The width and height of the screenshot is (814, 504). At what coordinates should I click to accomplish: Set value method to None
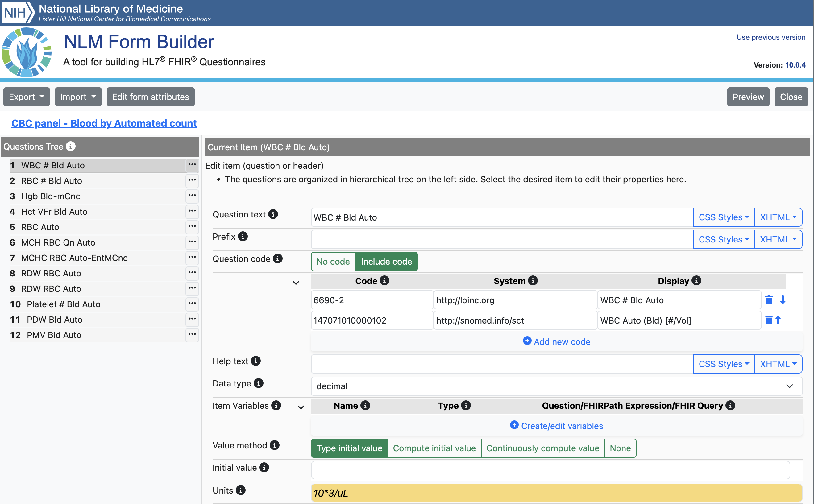click(x=620, y=448)
